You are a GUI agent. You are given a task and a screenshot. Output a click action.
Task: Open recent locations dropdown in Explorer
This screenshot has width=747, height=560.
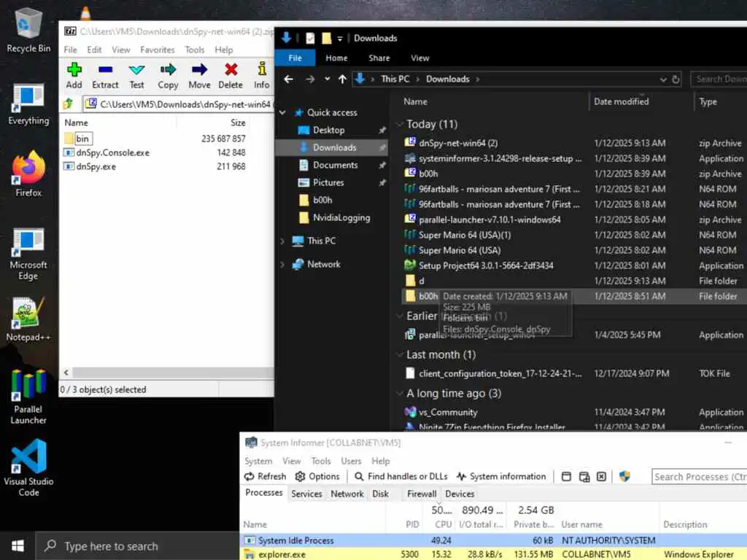[x=327, y=79]
